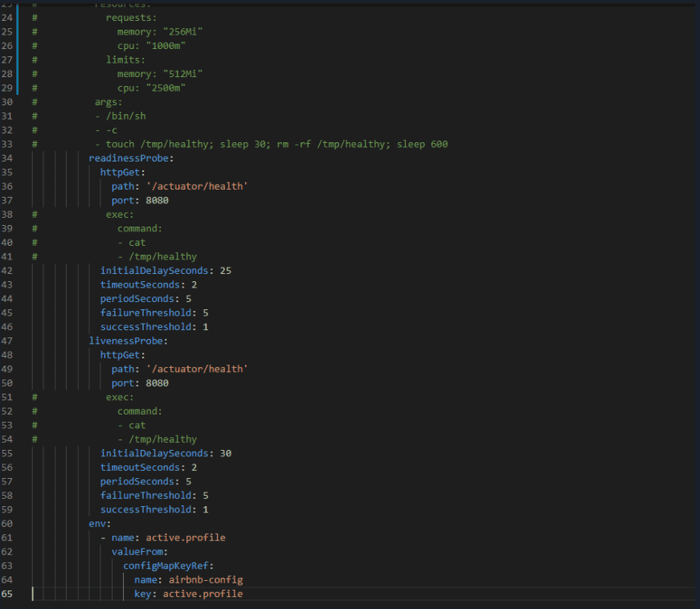Screen dimensions: 700x609
Task: Click configMapKeyRef on line 63
Action: (x=166, y=566)
